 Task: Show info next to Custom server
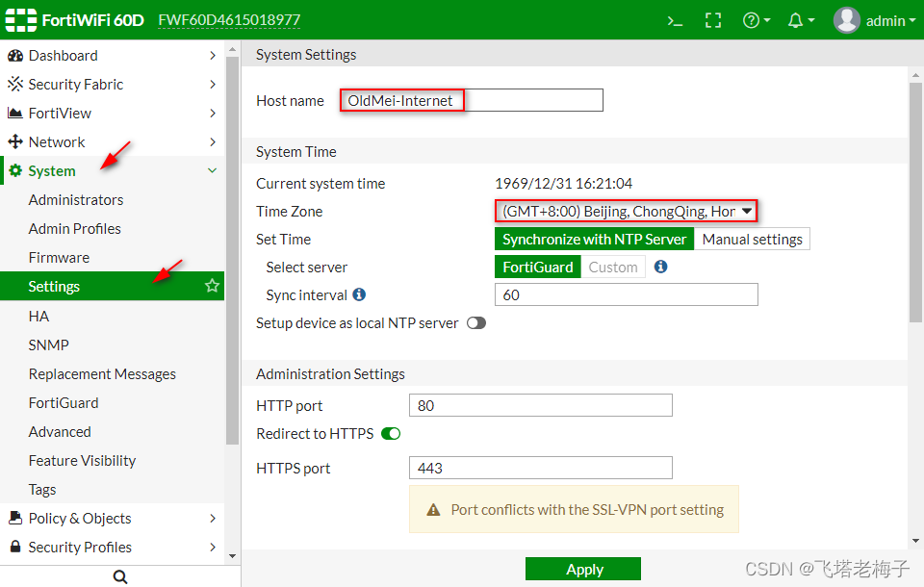661,267
